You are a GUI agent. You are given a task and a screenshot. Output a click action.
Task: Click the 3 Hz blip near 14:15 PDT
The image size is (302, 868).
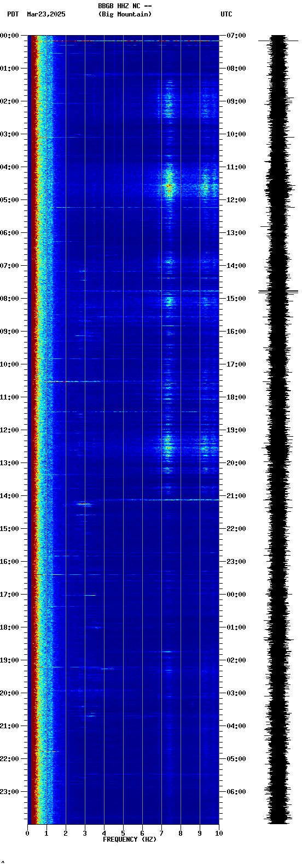(x=84, y=504)
